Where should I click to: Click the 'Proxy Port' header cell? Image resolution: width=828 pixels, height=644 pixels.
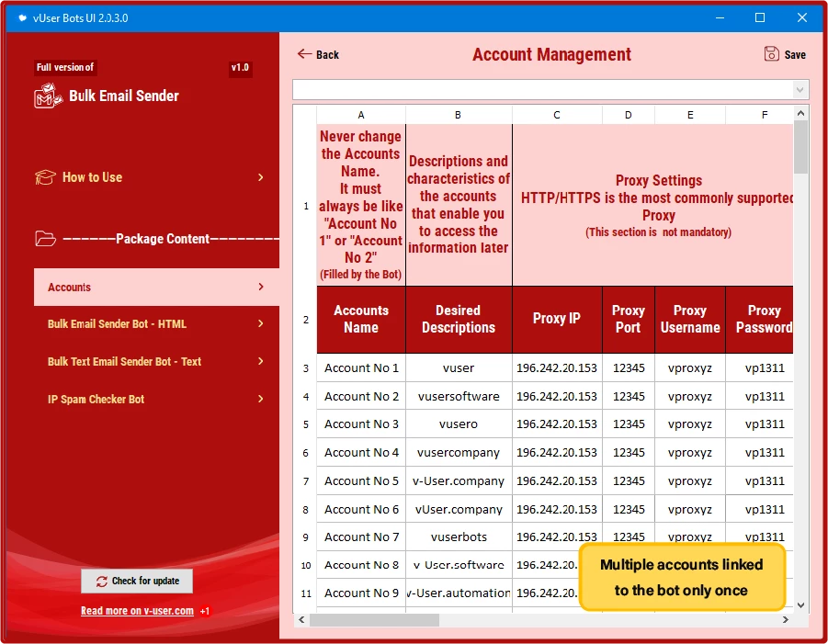(629, 320)
